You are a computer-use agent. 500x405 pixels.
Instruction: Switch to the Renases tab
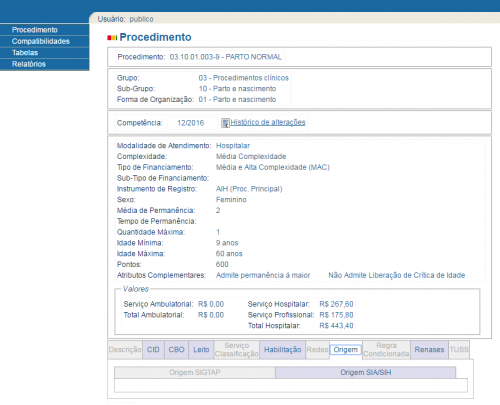tap(429, 350)
